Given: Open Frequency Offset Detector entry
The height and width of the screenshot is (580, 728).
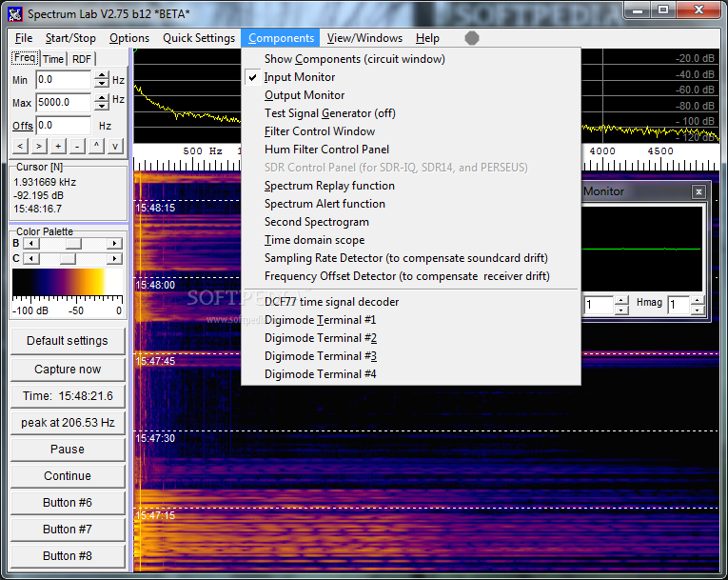Looking at the screenshot, I should pyautogui.click(x=411, y=276).
